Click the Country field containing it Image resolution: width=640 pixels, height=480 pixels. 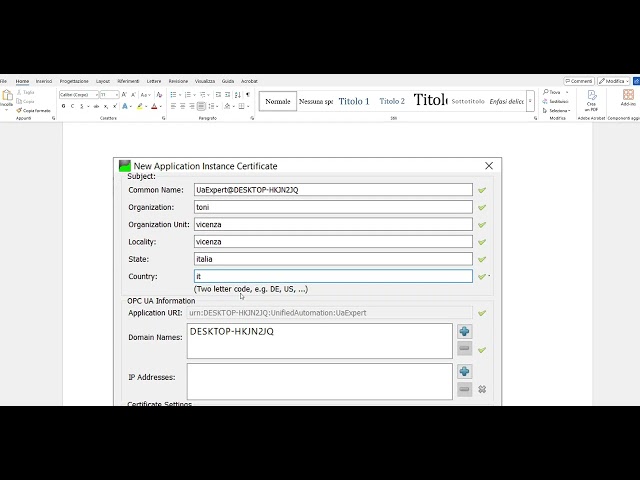(x=333, y=276)
